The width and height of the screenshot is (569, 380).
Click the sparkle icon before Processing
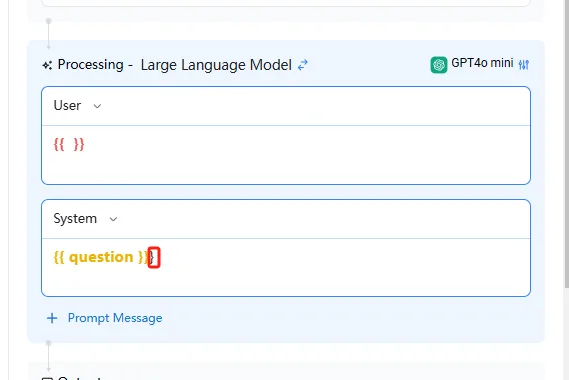47,65
